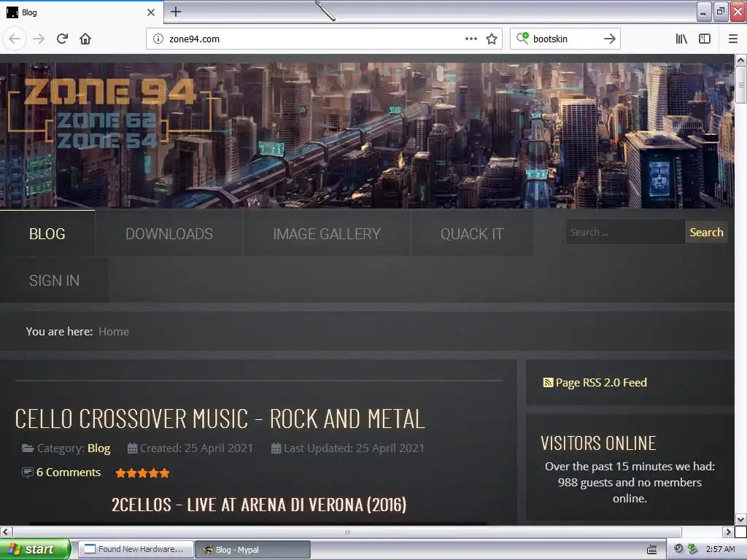The width and height of the screenshot is (747, 560).
Task: Show site information for zone94.com
Action: (158, 39)
